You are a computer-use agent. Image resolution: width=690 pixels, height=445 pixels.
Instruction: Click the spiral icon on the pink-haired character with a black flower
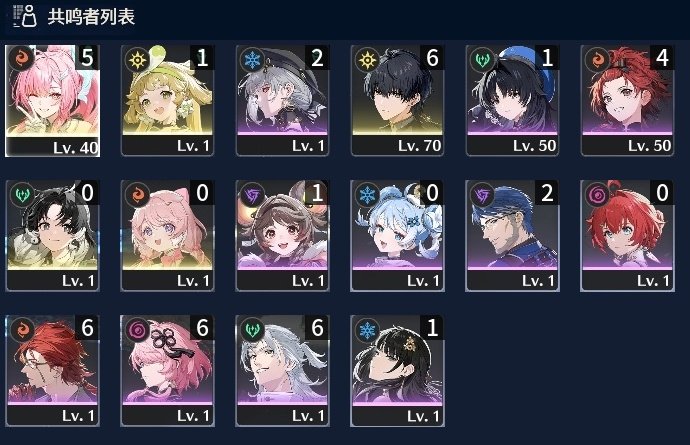(137, 329)
